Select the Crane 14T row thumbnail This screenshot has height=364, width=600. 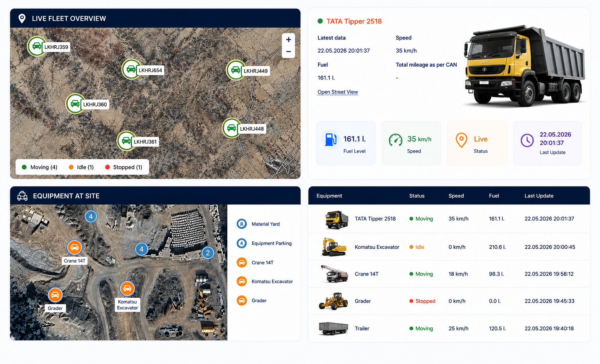[334, 274]
